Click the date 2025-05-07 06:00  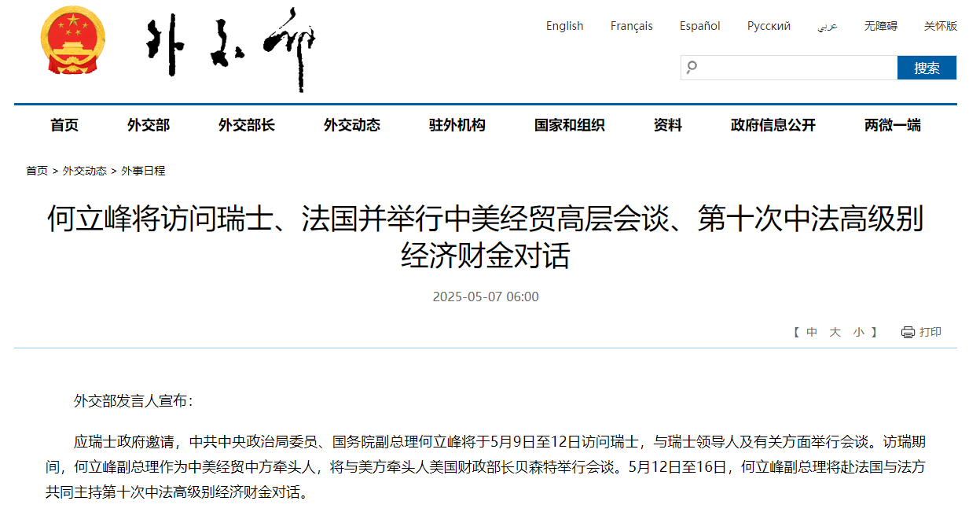click(486, 296)
